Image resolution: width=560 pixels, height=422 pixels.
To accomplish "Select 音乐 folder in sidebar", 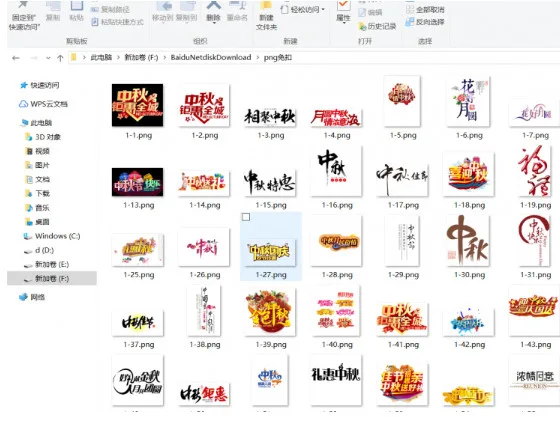I will pyautogui.click(x=38, y=208).
